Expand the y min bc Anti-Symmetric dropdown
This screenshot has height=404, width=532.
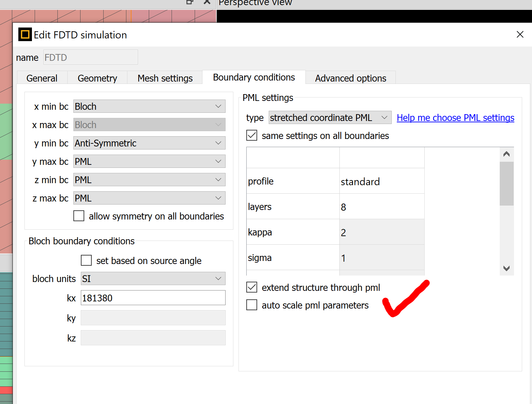coord(149,143)
